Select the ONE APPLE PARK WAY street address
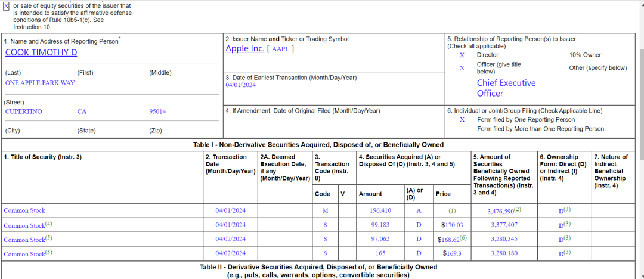Image resolution: width=644 pixels, height=279 pixels. pos(40,83)
